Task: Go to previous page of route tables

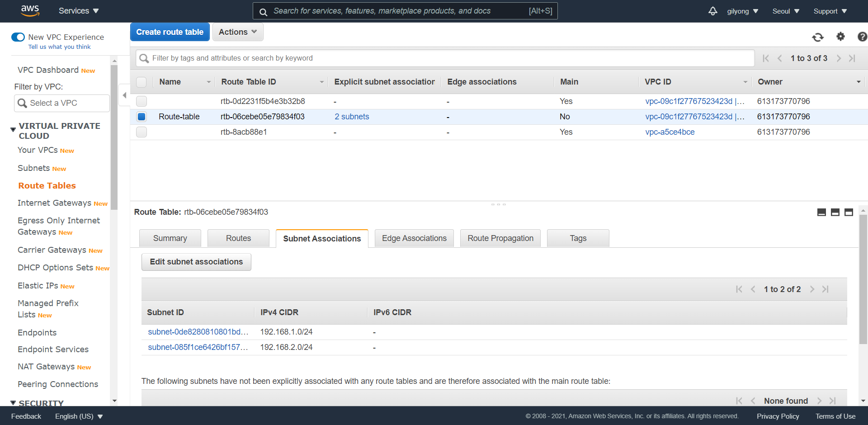Action: pos(780,58)
